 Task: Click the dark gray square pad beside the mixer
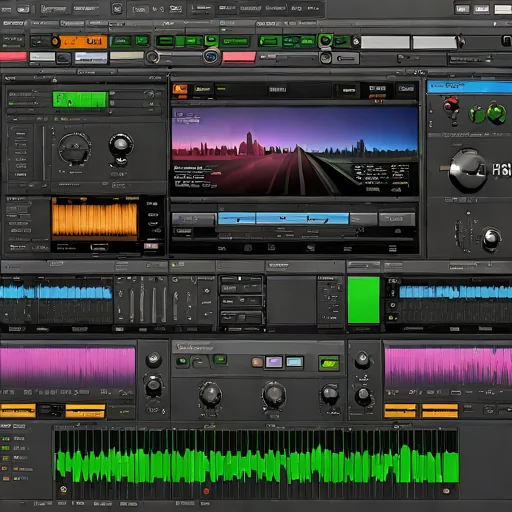pos(291,300)
